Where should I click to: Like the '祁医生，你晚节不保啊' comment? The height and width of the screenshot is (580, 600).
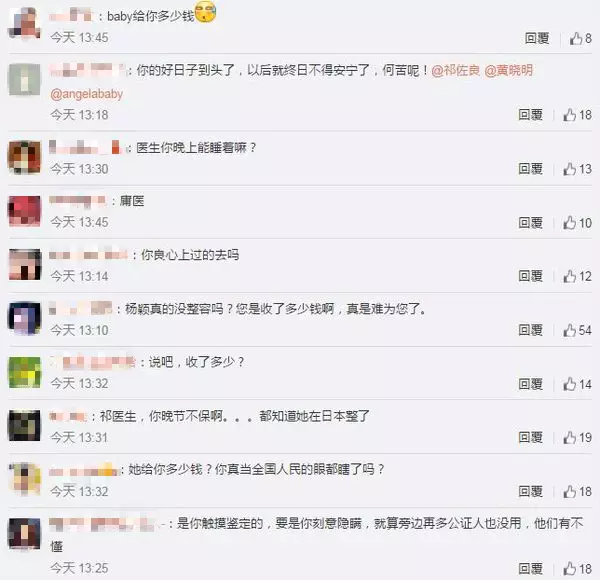(x=577, y=437)
